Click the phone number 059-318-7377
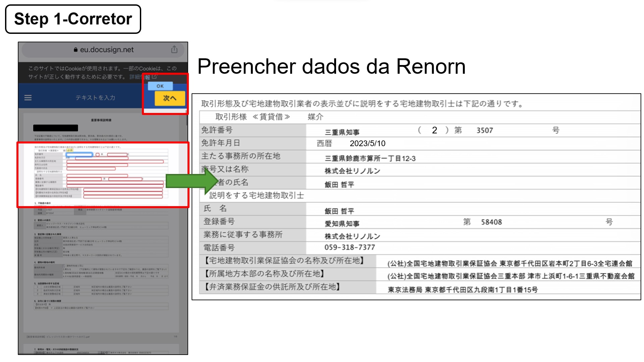Viewport: 644px width, 362px height. pyautogui.click(x=350, y=247)
